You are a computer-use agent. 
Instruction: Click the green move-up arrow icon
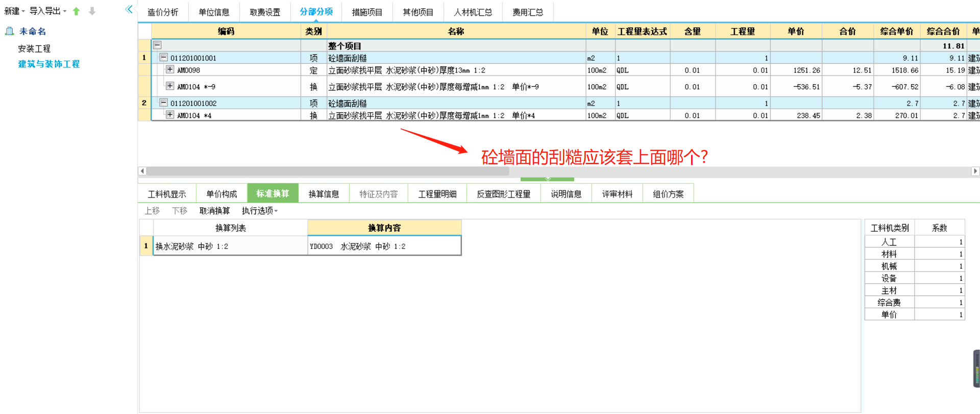(76, 11)
